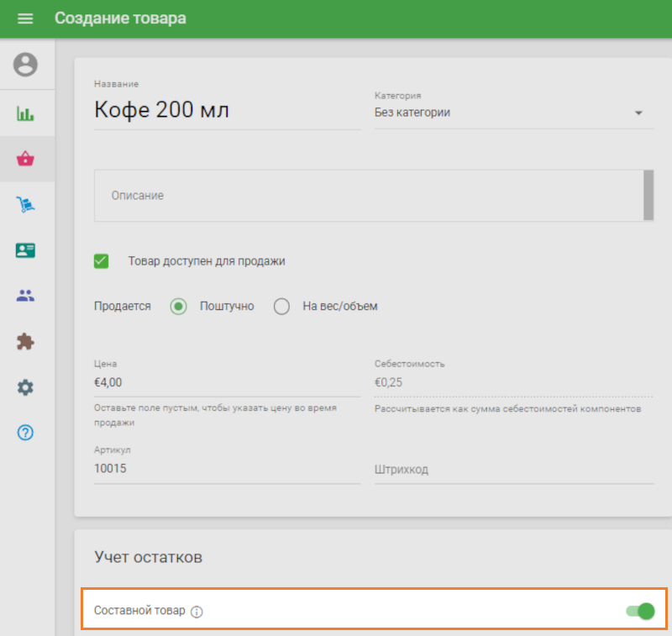Open the inventory hand truck icon
The height and width of the screenshot is (636, 672).
(26, 204)
